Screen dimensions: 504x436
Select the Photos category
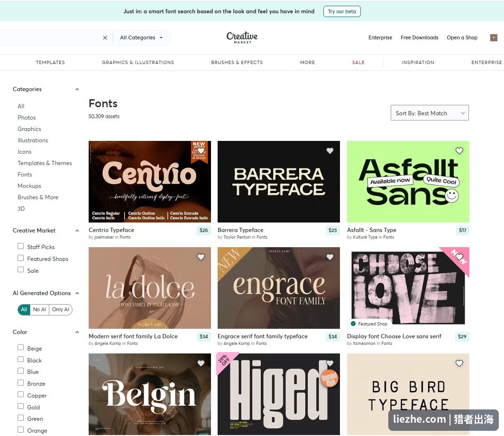click(x=27, y=118)
